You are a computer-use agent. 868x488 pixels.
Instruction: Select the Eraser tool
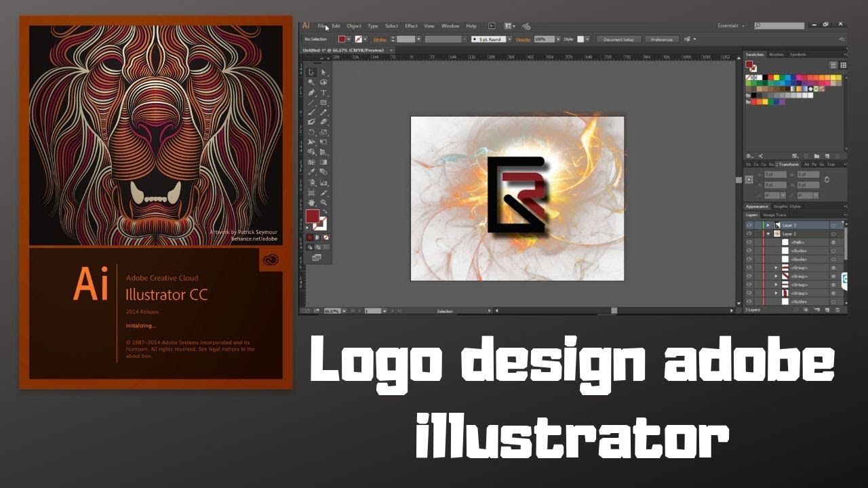(324, 122)
